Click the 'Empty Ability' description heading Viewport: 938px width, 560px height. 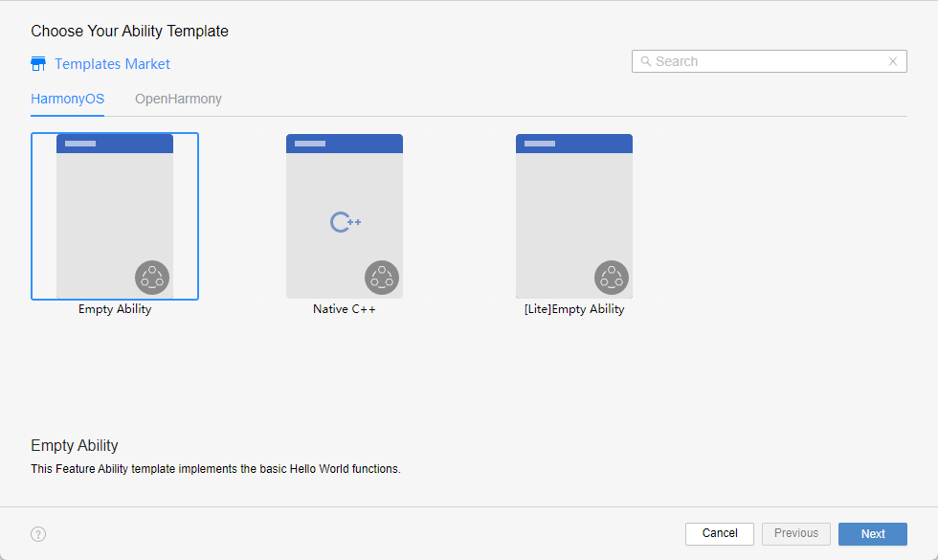click(x=75, y=446)
